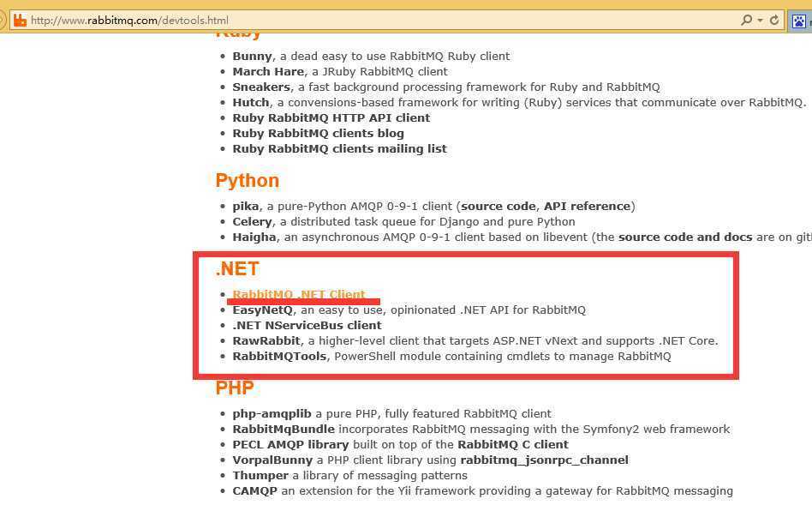Open Ruby RabbitMQ HTTP API client link
Image resolution: width=812 pixels, height=505 pixels.
[331, 118]
